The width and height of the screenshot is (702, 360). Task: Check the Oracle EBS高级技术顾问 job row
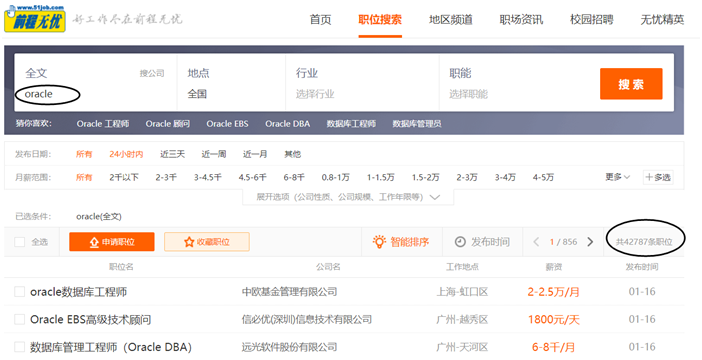(20, 319)
